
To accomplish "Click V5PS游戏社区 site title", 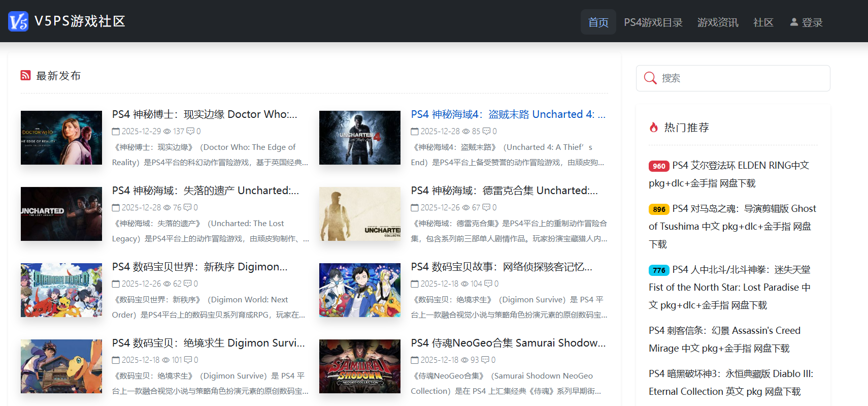I will 80,21.
